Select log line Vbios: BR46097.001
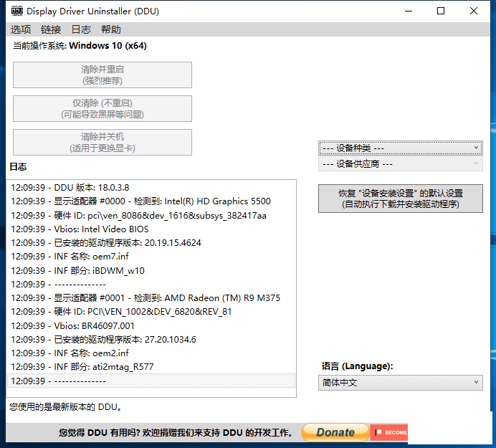 [151, 325]
